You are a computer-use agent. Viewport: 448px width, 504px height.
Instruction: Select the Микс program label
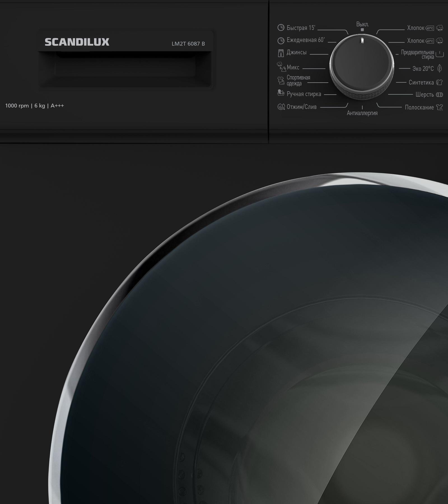click(x=293, y=67)
